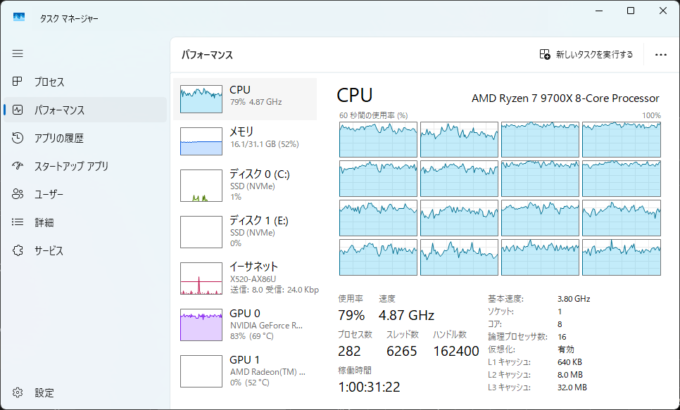Open アプリの履歴 app history icon
680x410 pixels.
[x=18, y=138]
